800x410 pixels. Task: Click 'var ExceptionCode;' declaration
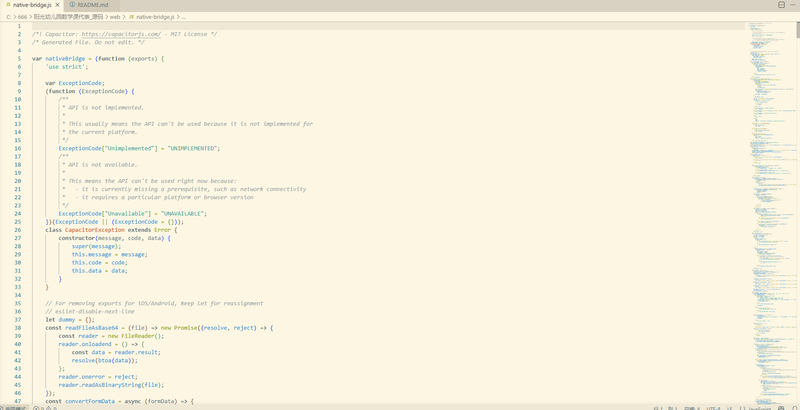pos(75,83)
